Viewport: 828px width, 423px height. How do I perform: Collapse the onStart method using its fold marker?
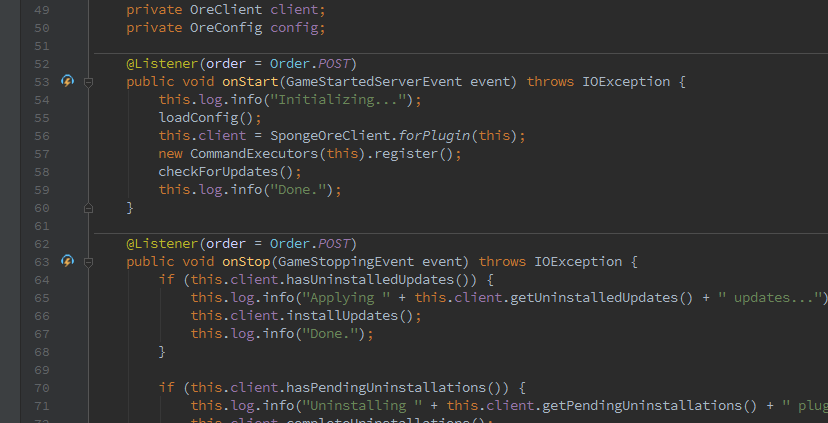pyautogui.click(x=88, y=81)
